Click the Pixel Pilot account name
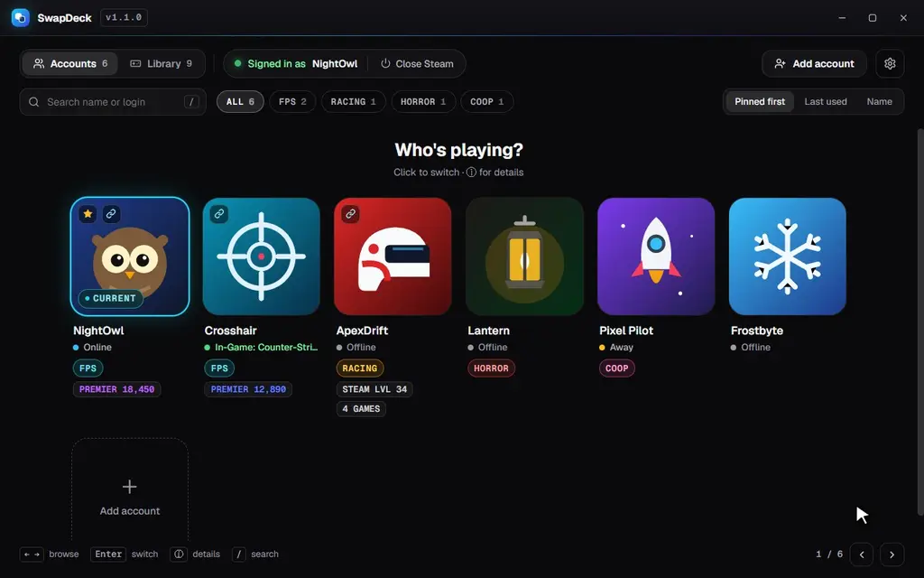This screenshot has width=924, height=578. click(x=626, y=331)
